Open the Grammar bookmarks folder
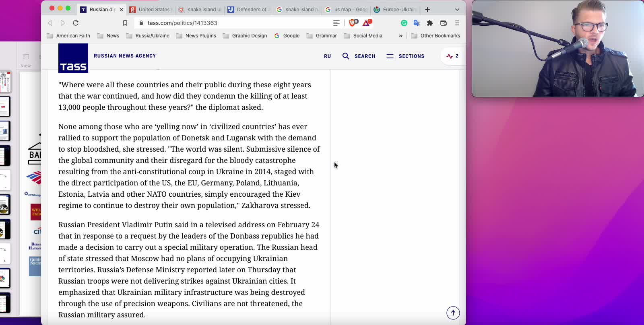644x325 pixels. click(x=322, y=36)
